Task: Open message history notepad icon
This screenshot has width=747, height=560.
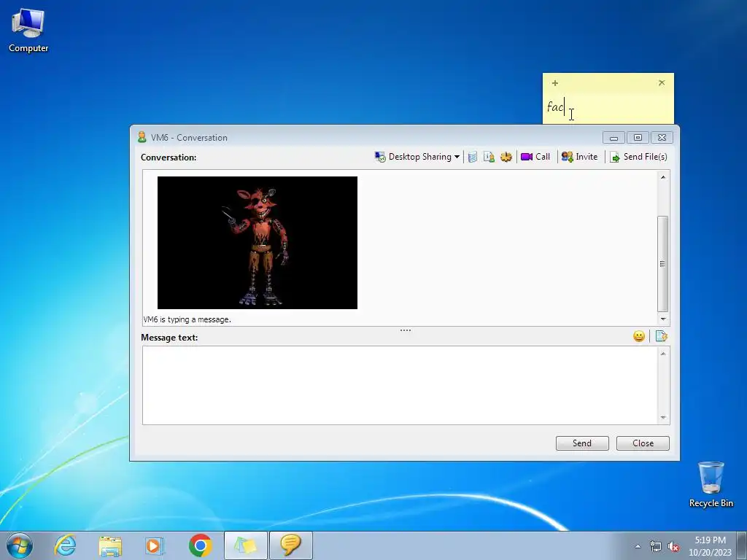Action: [472, 157]
